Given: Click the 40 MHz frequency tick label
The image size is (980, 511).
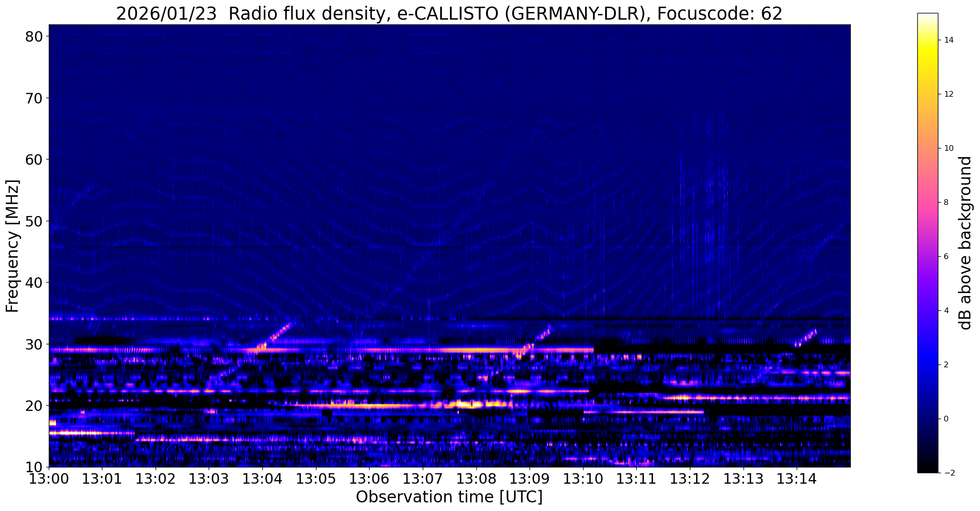Looking at the screenshot, I should (x=34, y=283).
